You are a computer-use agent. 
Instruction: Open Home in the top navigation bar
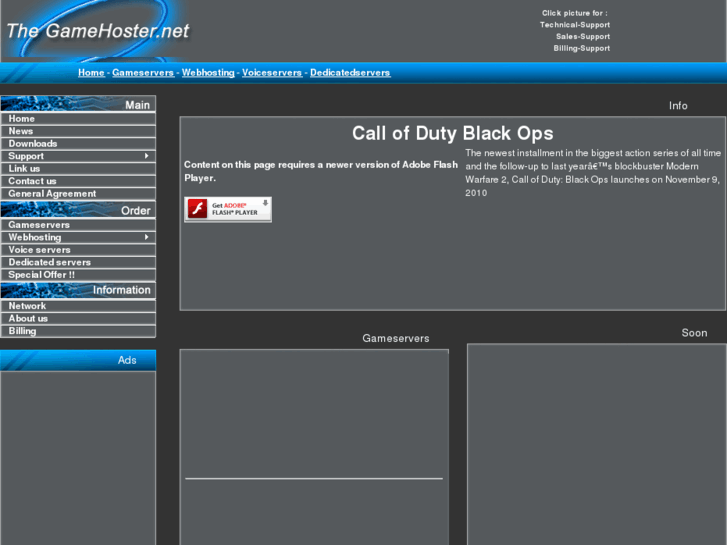click(91, 73)
